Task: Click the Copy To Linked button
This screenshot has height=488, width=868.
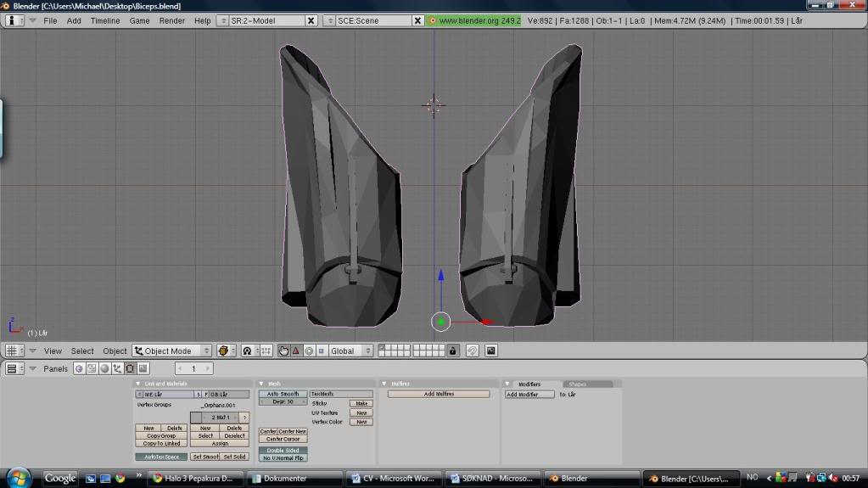Action: tap(161, 443)
